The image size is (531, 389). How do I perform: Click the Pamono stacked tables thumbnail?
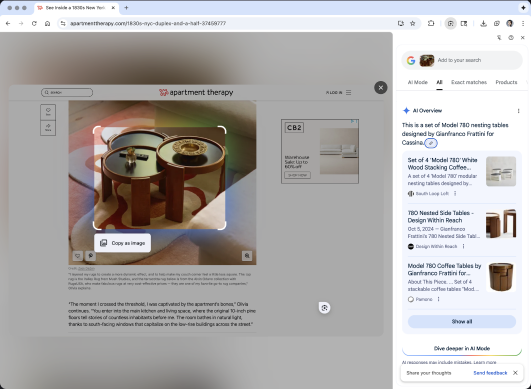pyautogui.click(x=501, y=277)
